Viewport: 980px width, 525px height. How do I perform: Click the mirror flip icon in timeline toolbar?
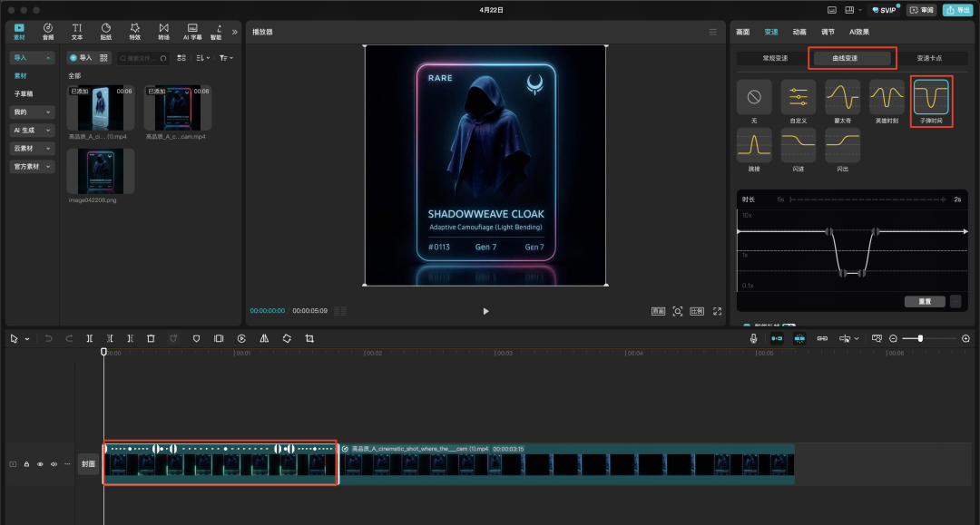(x=264, y=338)
